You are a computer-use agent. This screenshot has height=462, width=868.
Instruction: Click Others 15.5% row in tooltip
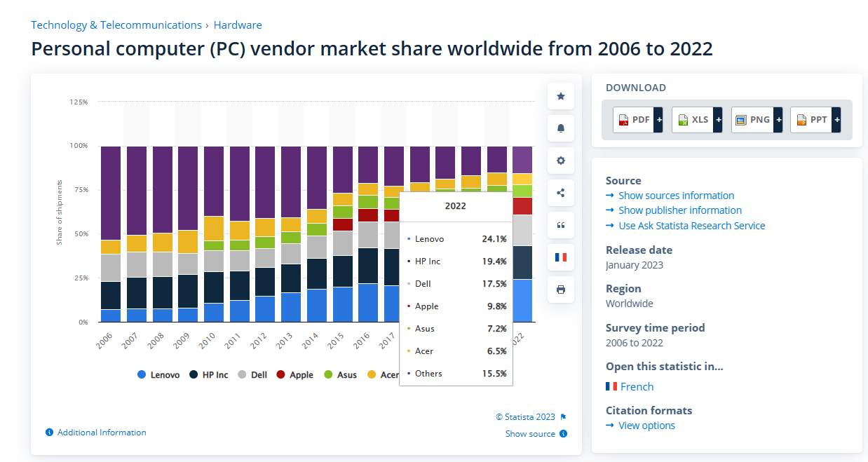click(456, 374)
